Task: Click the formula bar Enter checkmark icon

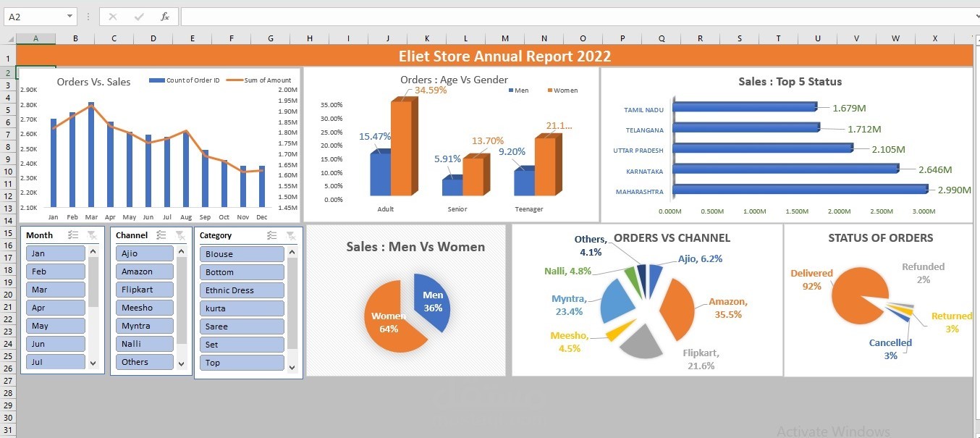Action: point(139,17)
